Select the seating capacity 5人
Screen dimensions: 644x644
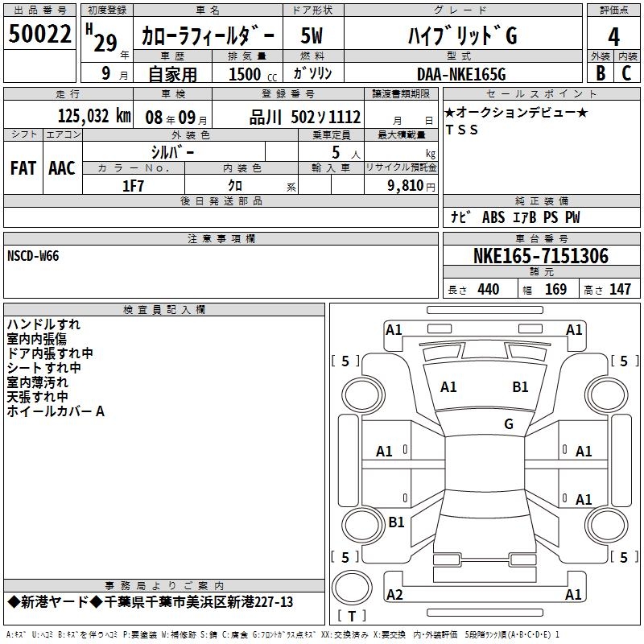pyautogui.click(x=346, y=153)
